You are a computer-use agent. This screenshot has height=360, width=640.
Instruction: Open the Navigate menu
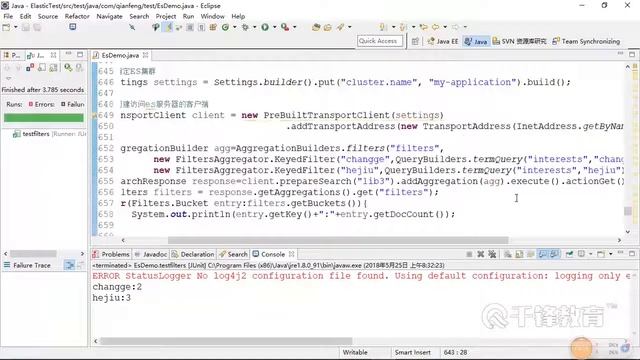(x=109, y=16)
